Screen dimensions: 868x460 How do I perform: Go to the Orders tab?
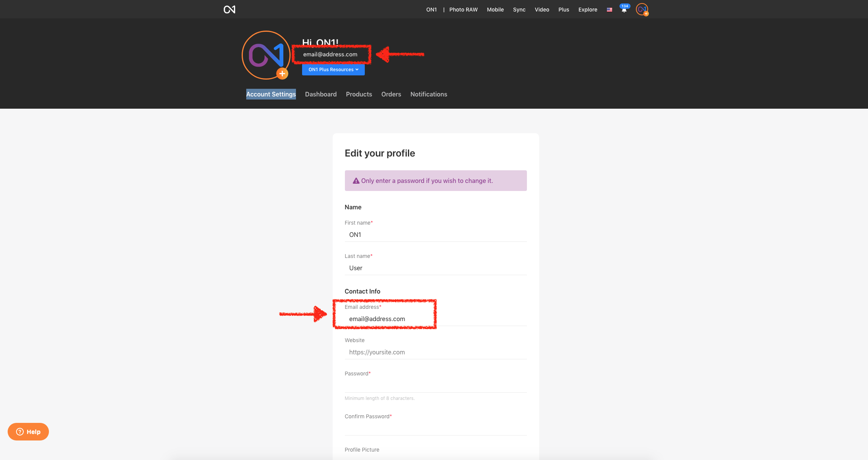[391, 94]
